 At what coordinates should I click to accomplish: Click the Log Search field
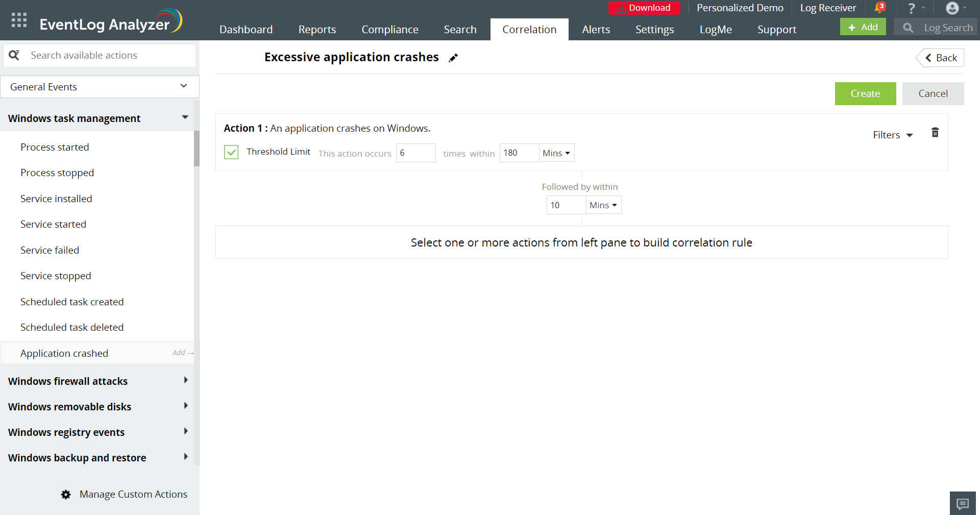[936, 27]
